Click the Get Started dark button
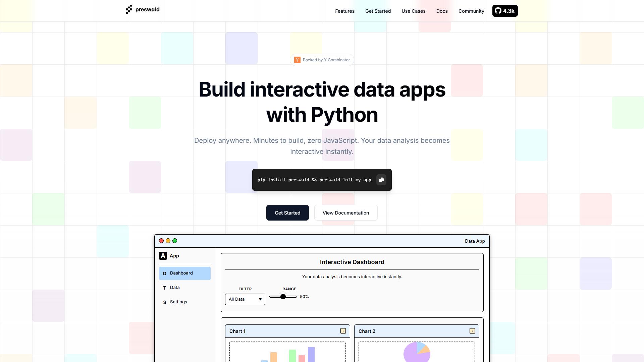This screenshot has height=362, width=644. tap(287, 213)
